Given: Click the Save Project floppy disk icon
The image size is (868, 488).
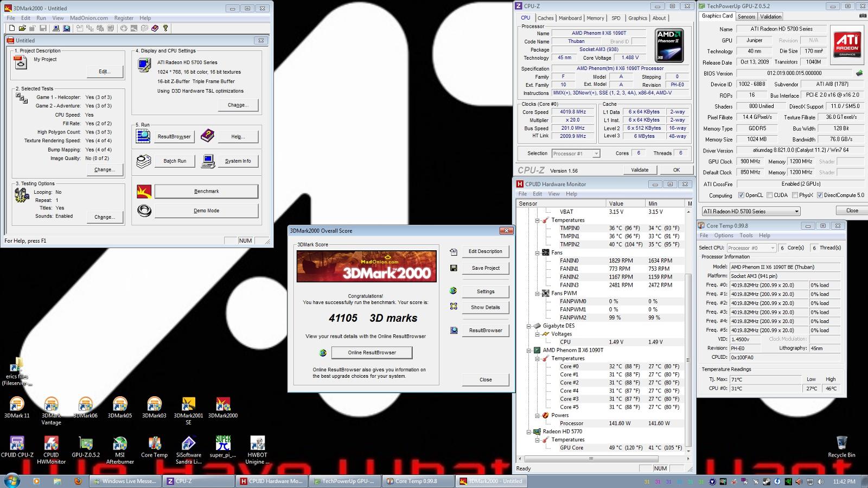Looking at the screenshot, I should click(x=454, y=268).
